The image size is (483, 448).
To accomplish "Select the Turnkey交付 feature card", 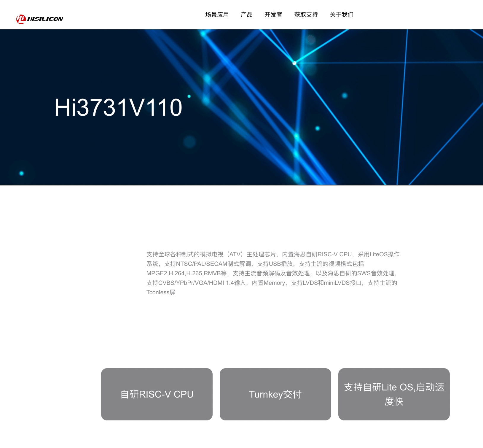I will [275, 394].
